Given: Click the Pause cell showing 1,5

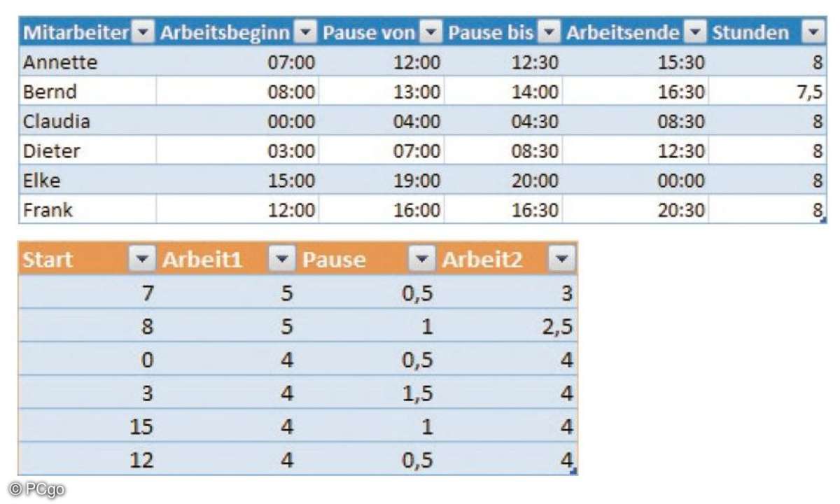Looking at the screenshot, I should click(x=367, y=393).
